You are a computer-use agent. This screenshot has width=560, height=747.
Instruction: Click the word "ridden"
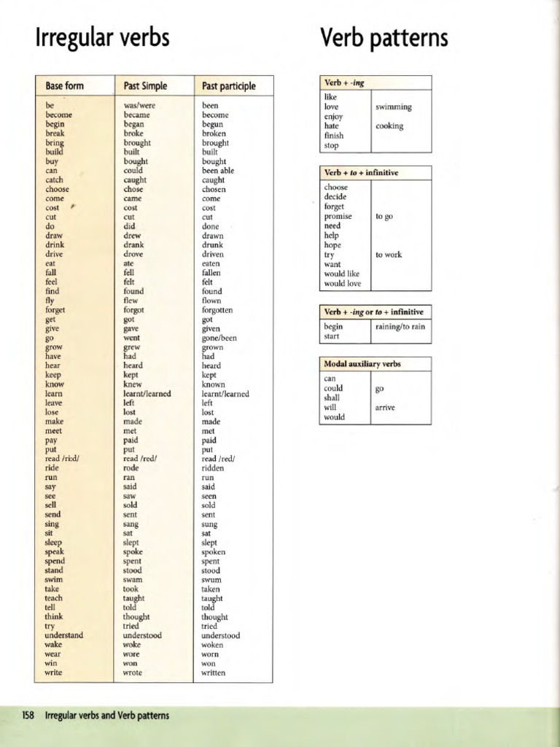point(213,468)
